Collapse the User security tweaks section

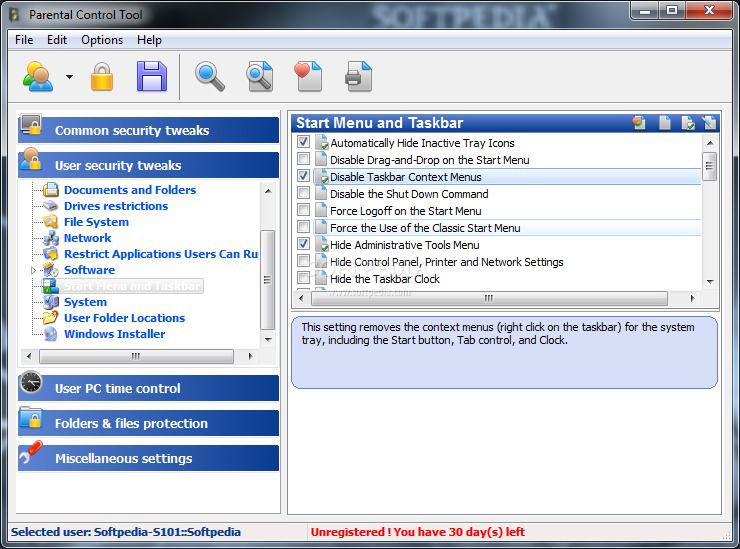pyautogui.click(x=149, y=165)
